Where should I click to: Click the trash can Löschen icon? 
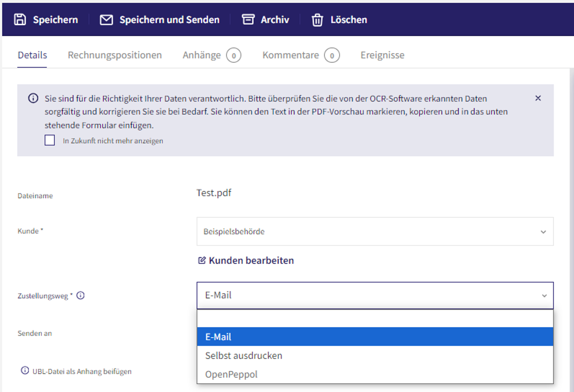coord(317,20)
